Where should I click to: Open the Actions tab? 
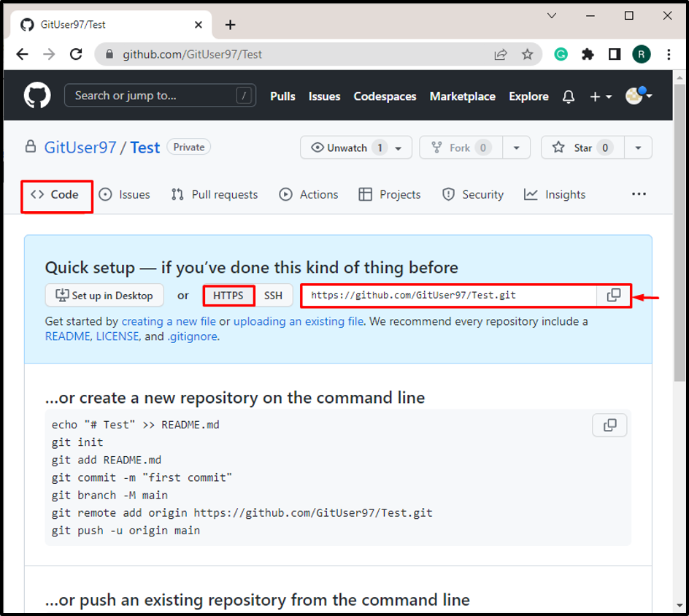(x=308, y=194)
